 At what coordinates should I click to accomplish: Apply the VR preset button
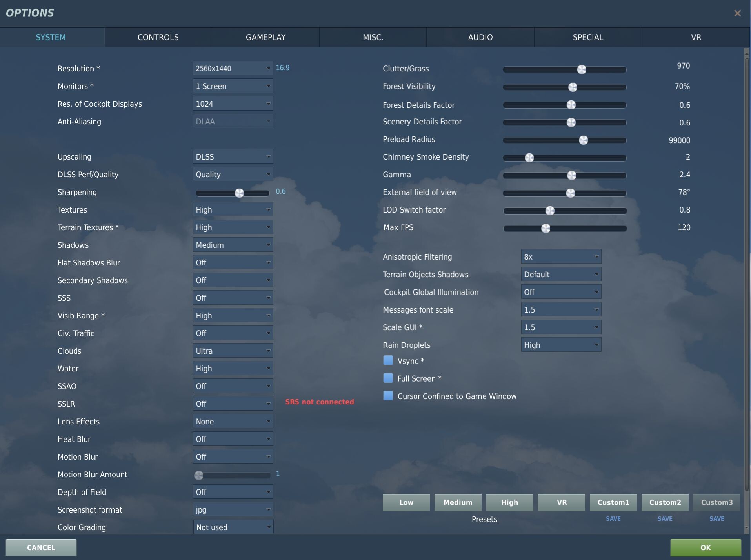(562, 502)
